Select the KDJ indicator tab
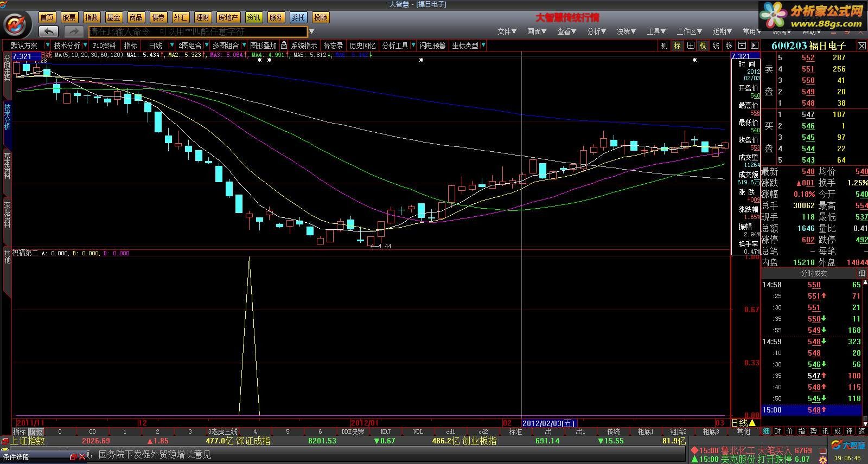 click(385, 431)
